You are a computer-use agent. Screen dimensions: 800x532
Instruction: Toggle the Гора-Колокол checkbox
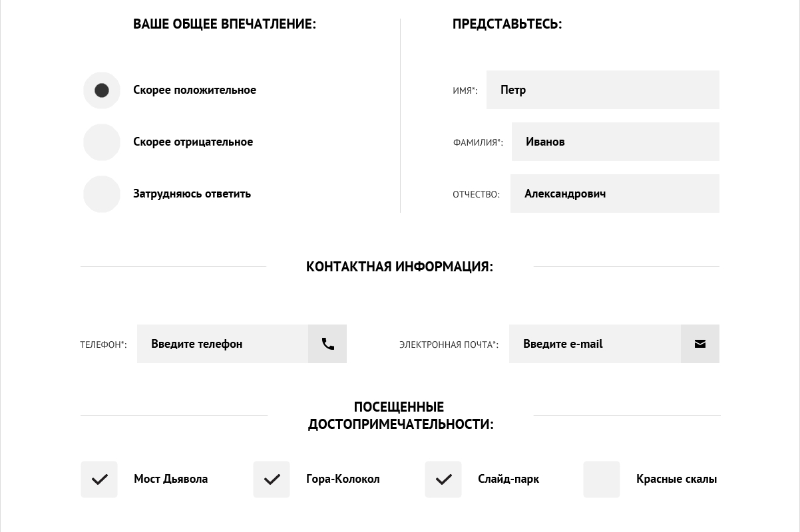click(272, 479)
